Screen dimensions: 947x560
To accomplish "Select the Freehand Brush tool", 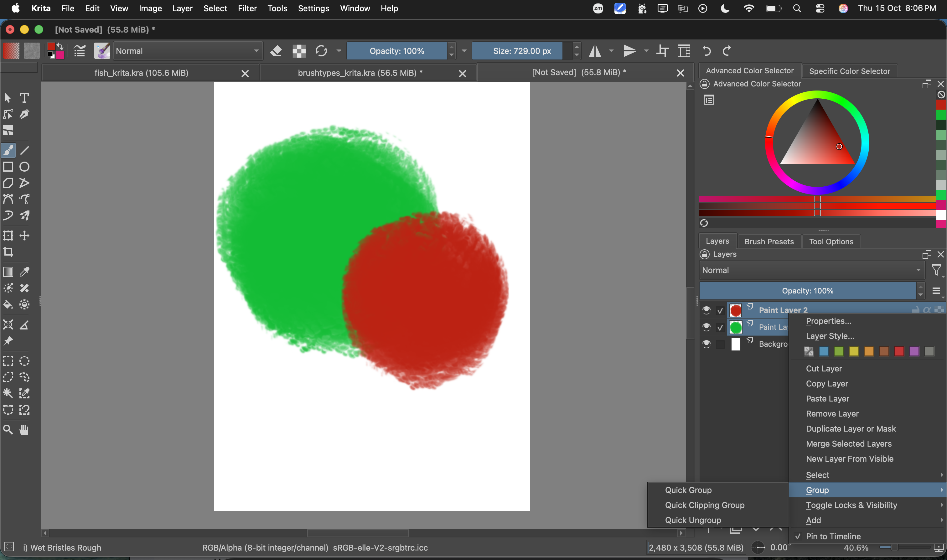I will tap(8, 150).
